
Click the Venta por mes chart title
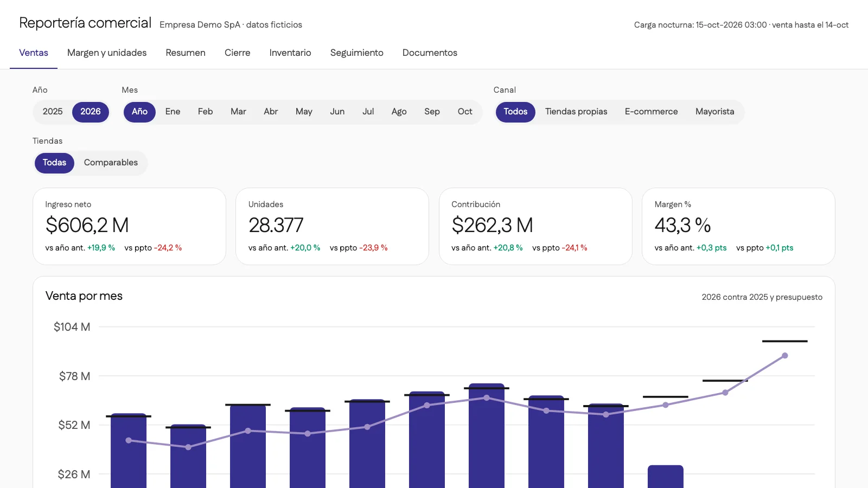[84, 296]
